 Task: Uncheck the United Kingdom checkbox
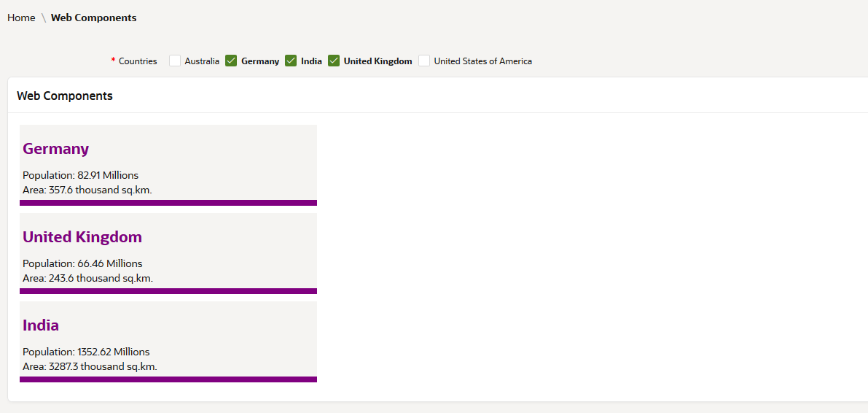coord(334,61)
